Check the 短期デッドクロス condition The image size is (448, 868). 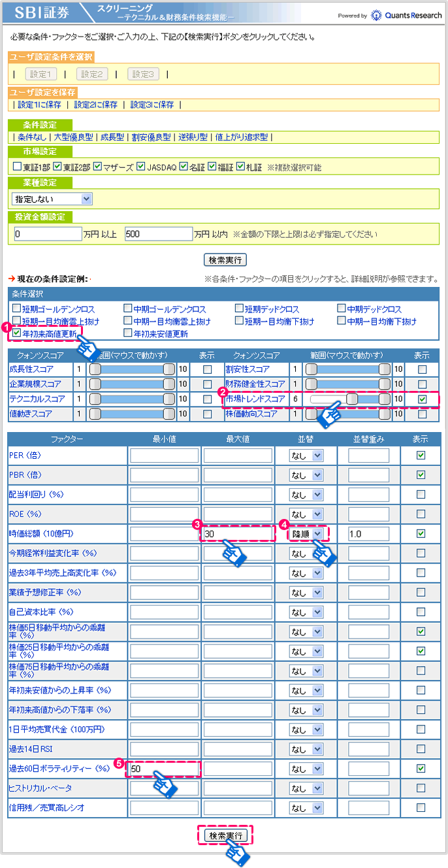[x=239, y=309]
